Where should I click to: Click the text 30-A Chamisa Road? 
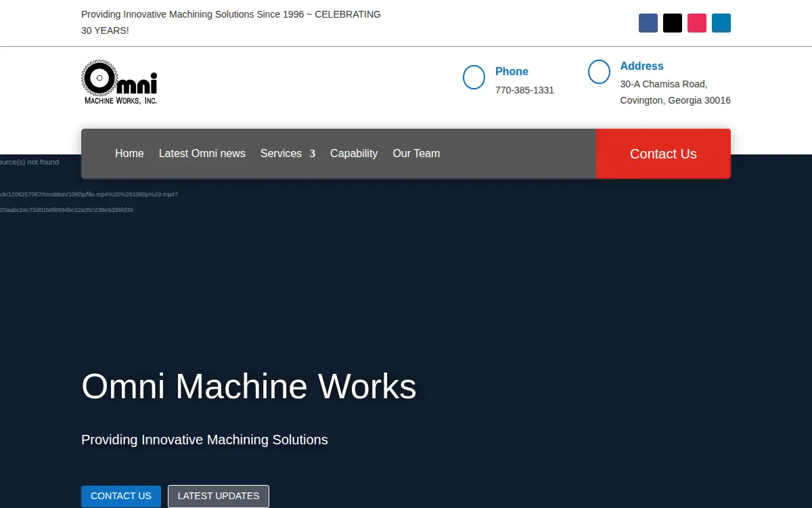[x=664, y=84]
